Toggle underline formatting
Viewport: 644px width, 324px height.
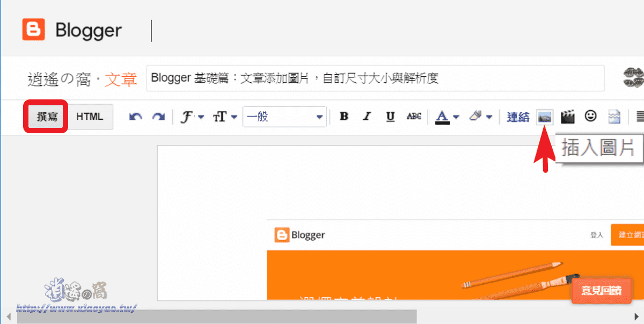pos(390,117)
